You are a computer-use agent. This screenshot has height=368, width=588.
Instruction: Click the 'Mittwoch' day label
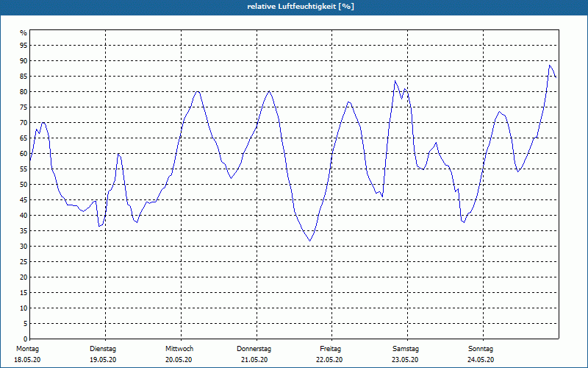click(179, 349)
